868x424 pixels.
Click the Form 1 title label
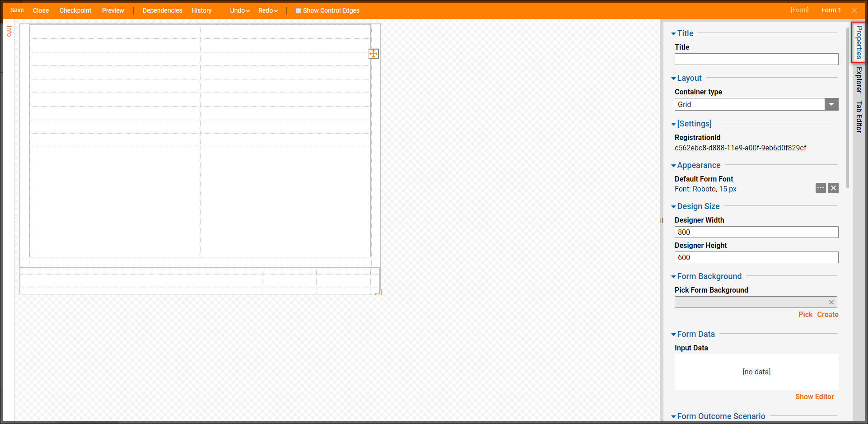(831, 10)
